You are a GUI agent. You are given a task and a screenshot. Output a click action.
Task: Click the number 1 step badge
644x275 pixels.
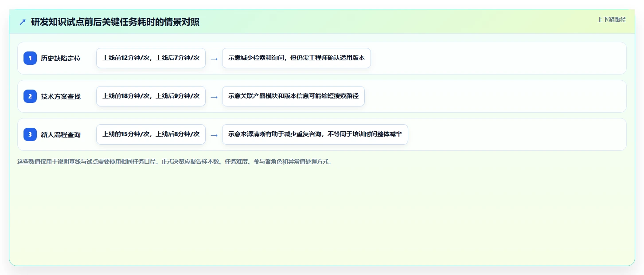coord(30,58)
